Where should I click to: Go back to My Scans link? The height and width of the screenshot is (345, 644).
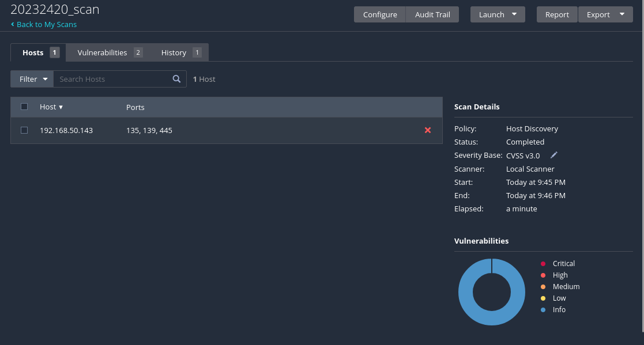tap(46, 24)
